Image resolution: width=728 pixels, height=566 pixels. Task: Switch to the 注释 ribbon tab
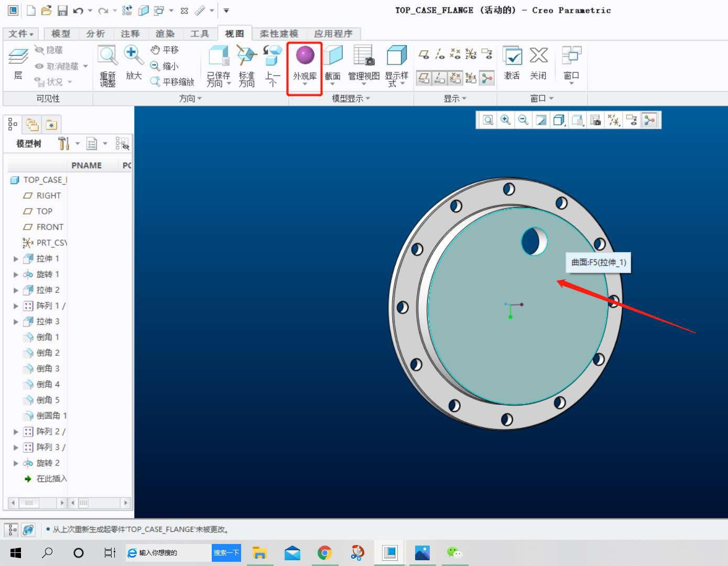[x=130, y=34]
